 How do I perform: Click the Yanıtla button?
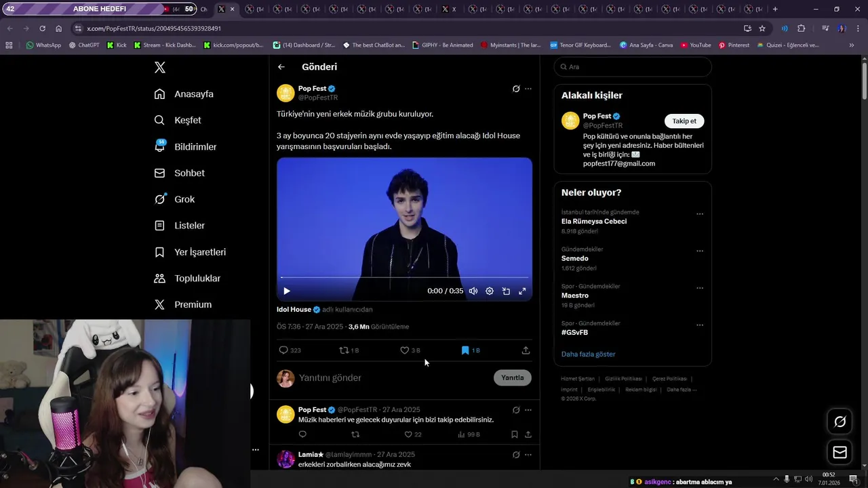[x=512, y=378]
